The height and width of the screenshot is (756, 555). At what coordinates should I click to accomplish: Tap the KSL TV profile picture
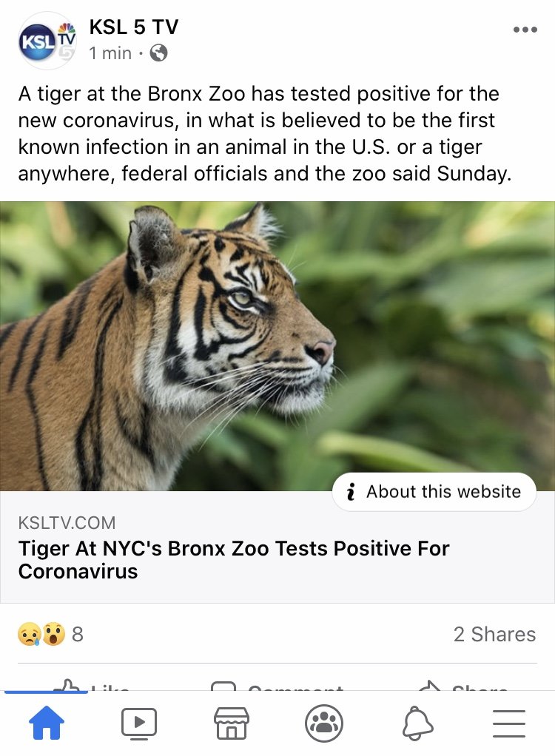click(x=47, y=41)
